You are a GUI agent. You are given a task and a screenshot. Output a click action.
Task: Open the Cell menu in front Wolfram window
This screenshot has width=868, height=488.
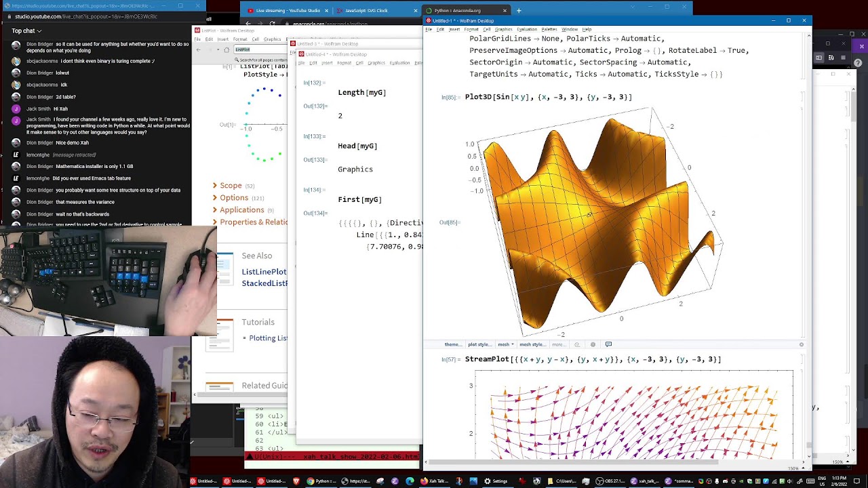pos(487,29)
